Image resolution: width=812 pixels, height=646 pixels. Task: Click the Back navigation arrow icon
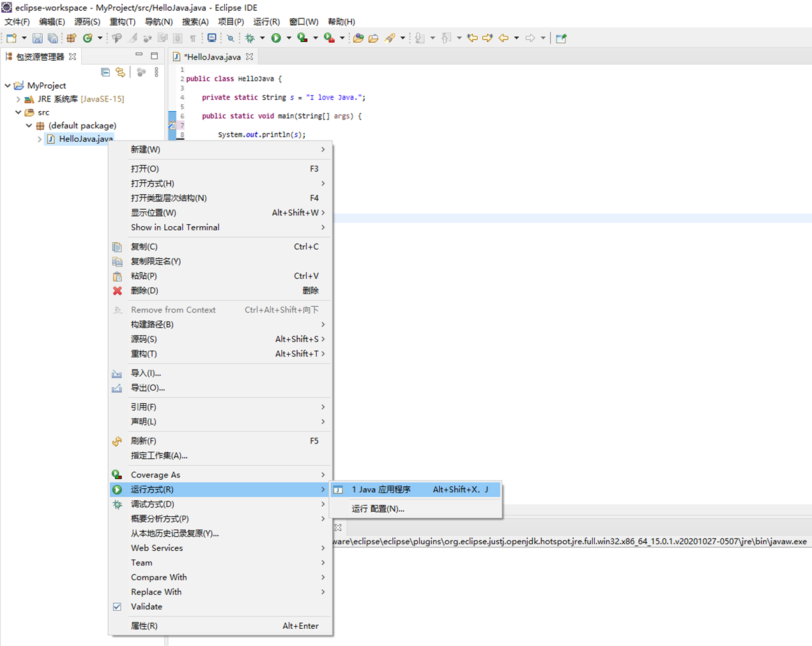coord(503,38)
